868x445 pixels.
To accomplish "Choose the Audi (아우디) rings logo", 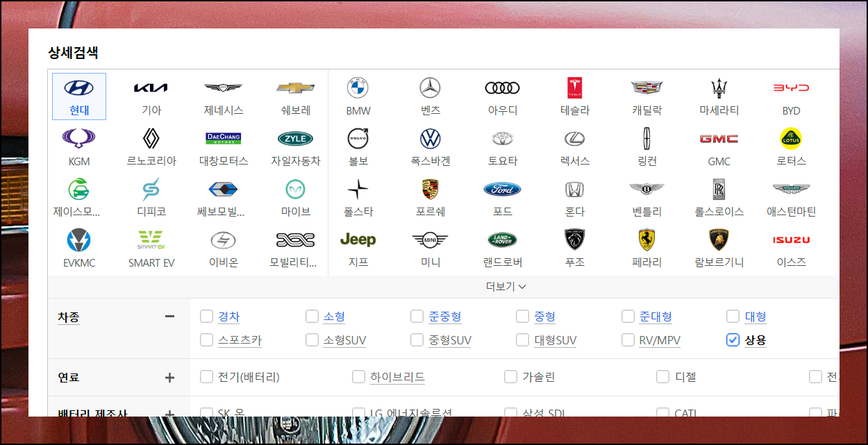I will tap(502, 87).
